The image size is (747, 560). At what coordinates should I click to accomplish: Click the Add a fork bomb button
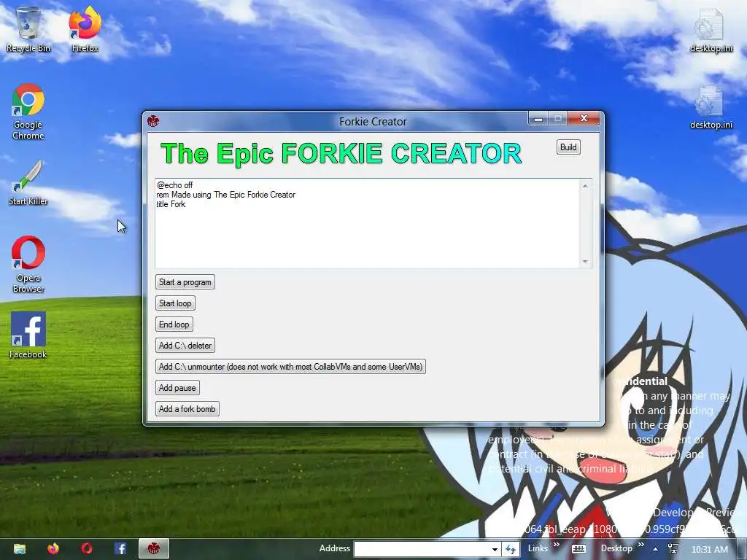click(x=187, y=408)
